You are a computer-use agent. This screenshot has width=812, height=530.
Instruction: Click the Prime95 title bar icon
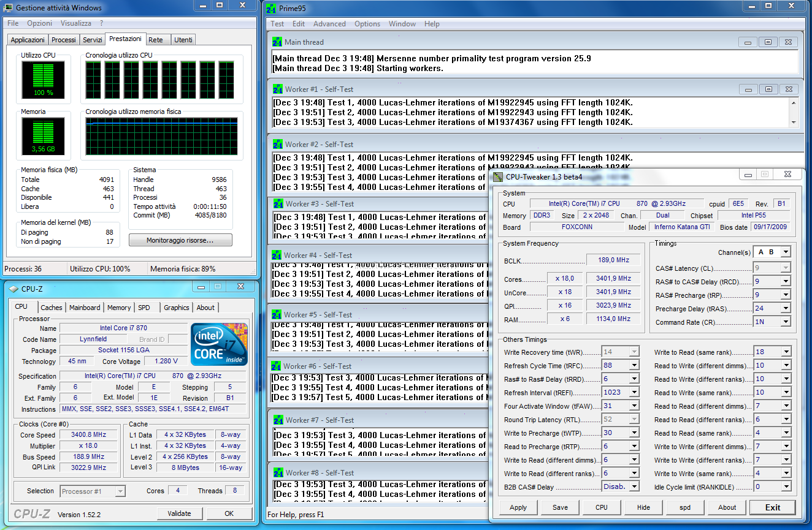(x=272, y=8)
